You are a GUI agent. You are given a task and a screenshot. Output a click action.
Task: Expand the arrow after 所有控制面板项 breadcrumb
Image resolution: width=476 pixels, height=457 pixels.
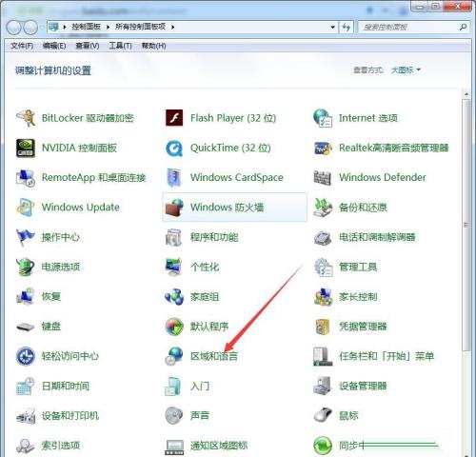click(172, 27)
